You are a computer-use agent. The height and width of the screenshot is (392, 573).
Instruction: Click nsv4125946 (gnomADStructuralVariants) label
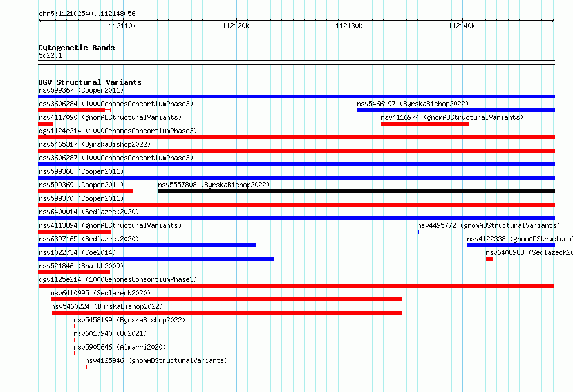tap(156, 360)
